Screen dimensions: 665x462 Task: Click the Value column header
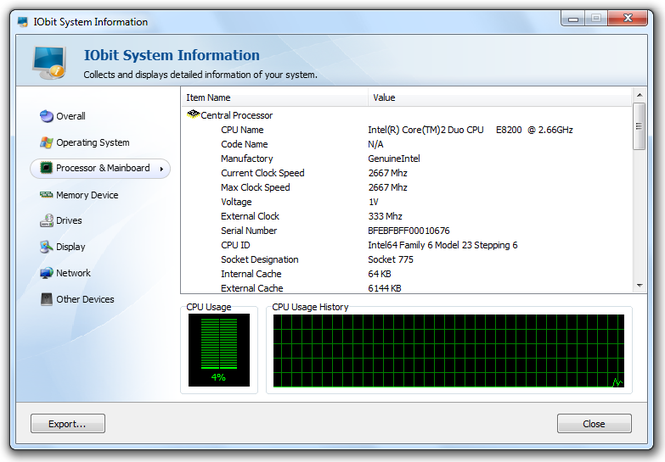coord(500,98)
